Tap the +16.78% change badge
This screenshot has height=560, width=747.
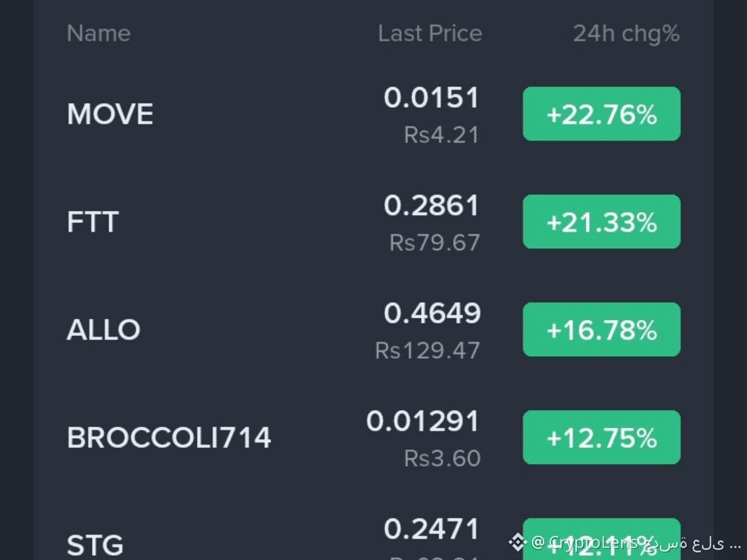point(601,330)
